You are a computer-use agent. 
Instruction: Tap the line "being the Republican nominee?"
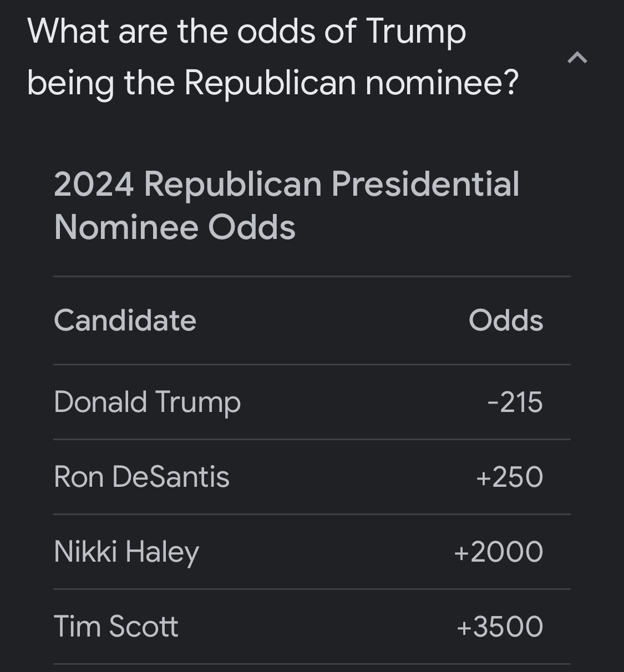273,83
